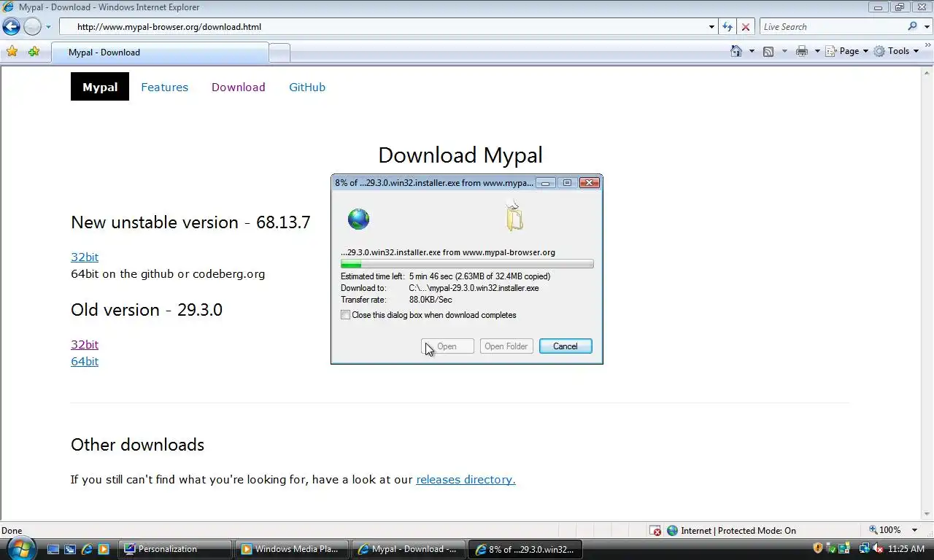Open the Download navigation link
This screenshot has height=560, width=934.
238,87
